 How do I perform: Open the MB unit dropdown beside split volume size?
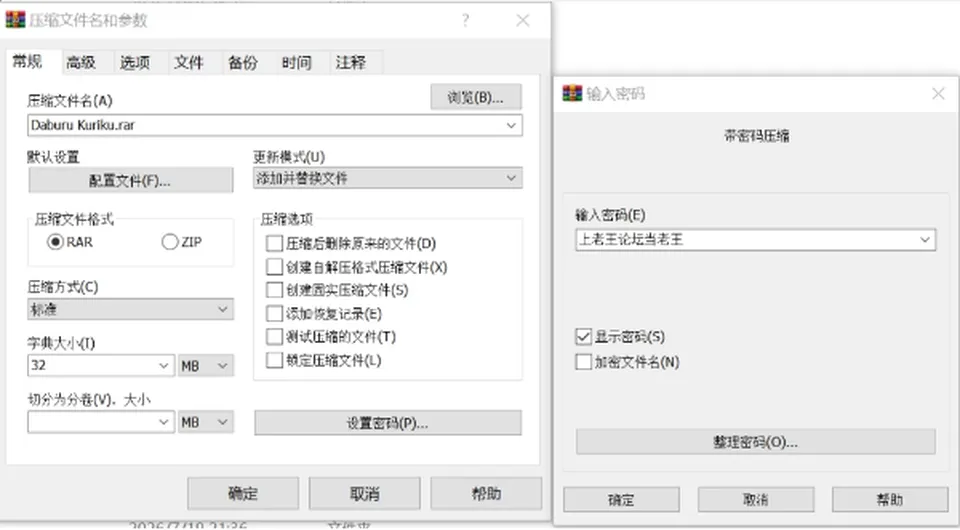pos(206,422)
